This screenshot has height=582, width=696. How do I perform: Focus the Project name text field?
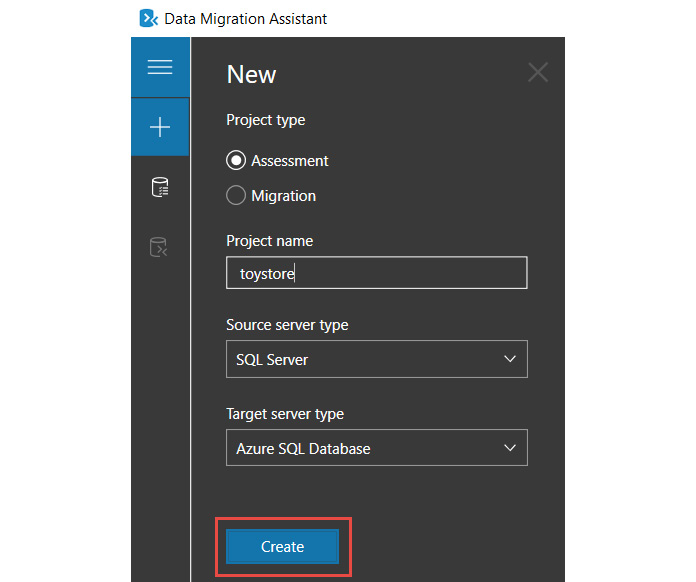[x=376, y=273]
